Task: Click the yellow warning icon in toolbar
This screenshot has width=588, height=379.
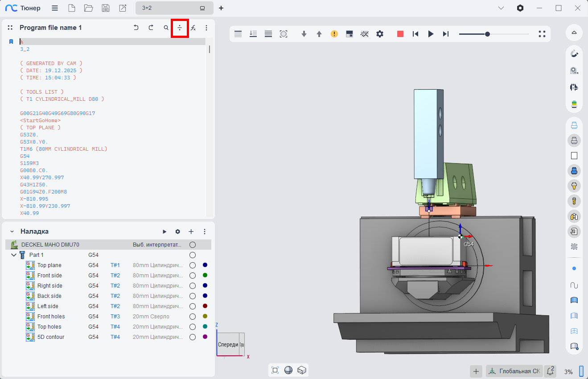Action: [x=334, y=34]
